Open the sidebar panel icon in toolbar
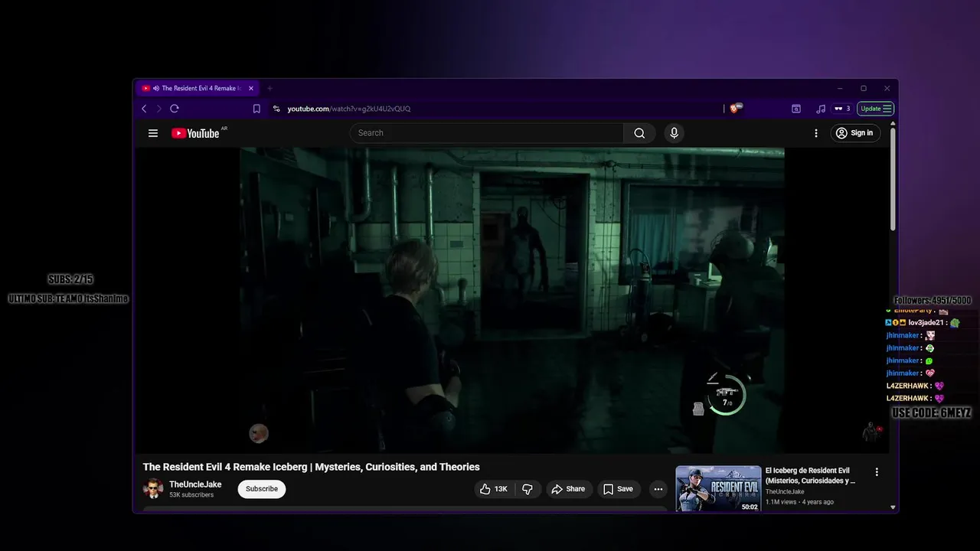This screenshot has width=980, height=551. [x=796, y=109]
